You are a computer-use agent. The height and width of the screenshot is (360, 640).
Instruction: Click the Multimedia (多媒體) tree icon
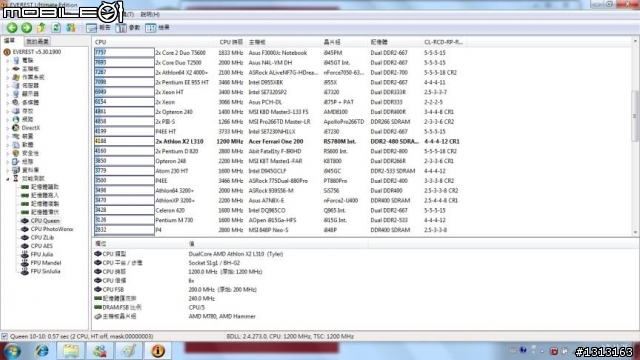click(x=16, y=102)
